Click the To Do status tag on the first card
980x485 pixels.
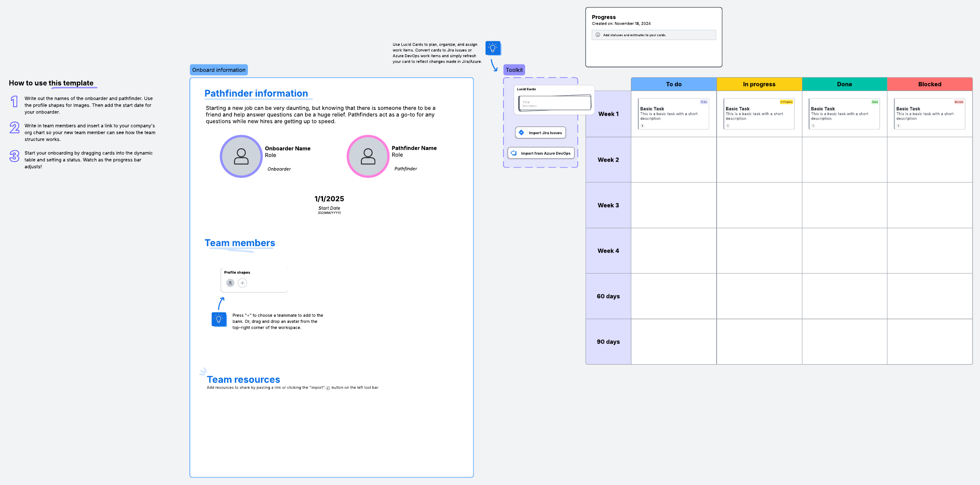pyautogui.click(x=704, y=102)
